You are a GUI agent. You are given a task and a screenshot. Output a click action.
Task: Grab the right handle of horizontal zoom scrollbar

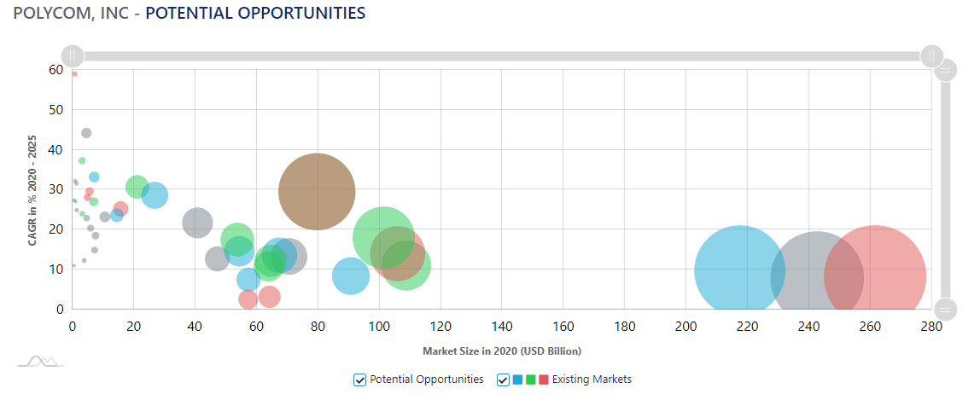pos(931,56)
